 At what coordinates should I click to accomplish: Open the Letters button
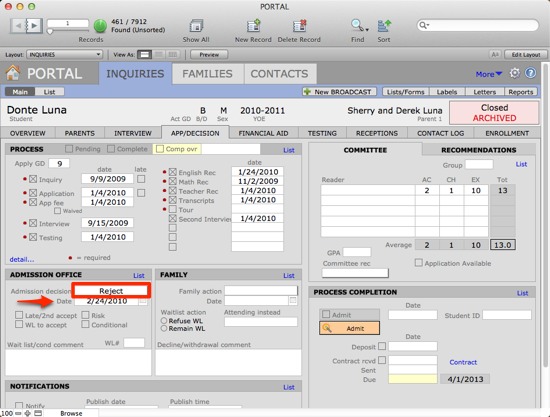click(484, 92)
